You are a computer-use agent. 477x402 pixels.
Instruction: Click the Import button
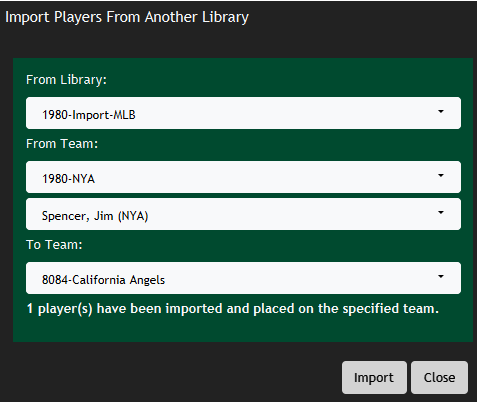(374, 377)
